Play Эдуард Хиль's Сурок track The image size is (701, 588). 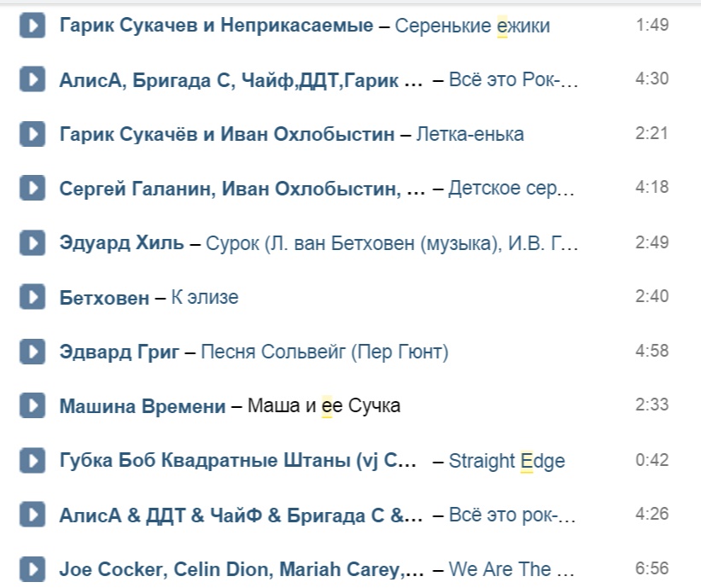32,243
